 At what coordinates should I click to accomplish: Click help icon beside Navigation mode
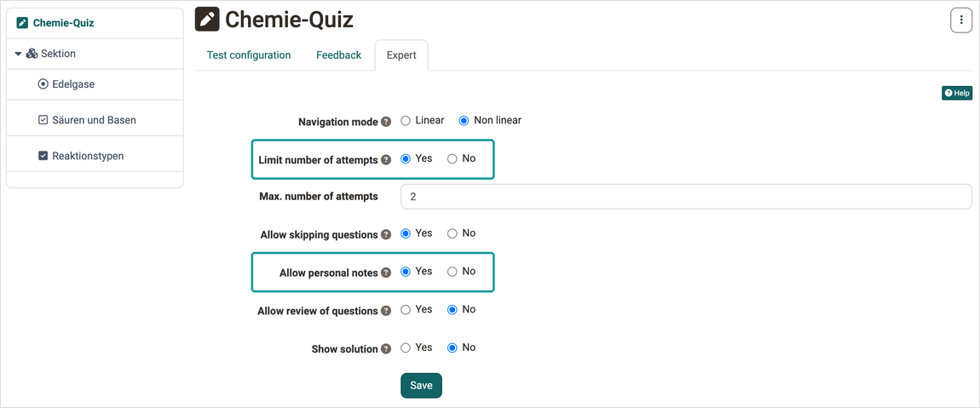pyautogui.click(x=386, y=122)
